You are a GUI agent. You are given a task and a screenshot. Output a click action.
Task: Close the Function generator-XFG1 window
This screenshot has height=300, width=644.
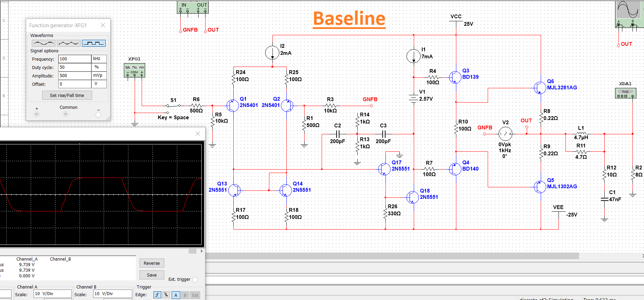pyautogui.click(x=103, y=25)
